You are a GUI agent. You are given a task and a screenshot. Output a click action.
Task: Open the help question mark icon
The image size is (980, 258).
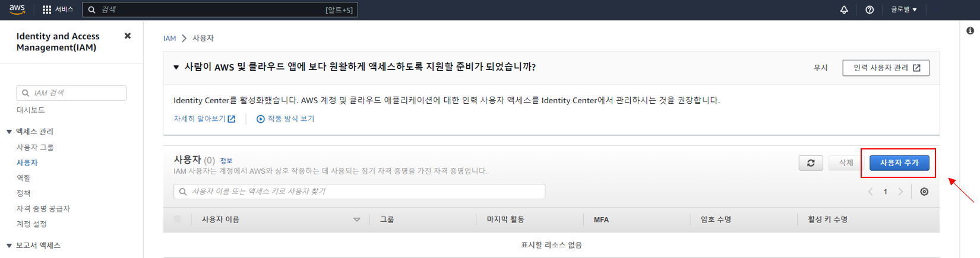pyautogui.click(x=870, y=9)
